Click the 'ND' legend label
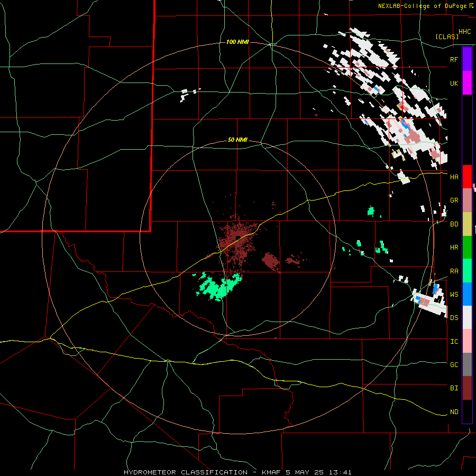Viewport: 476px width, 476px height. coord(454,412)
